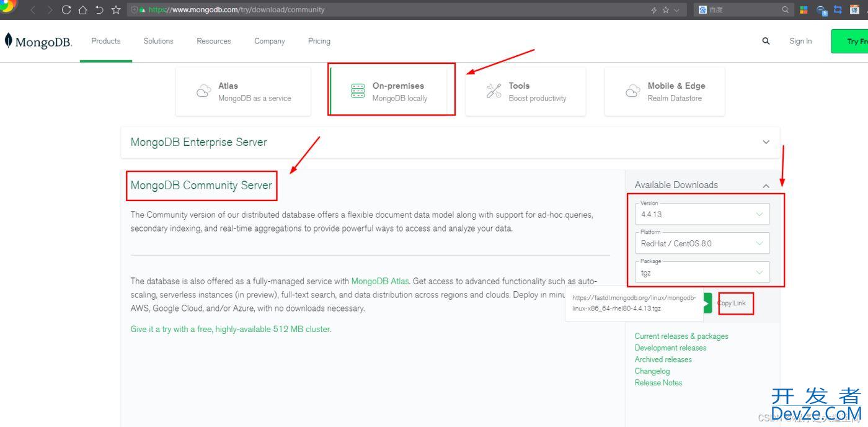Viewport: 868px width, 427px height.
Task: Open the Products menu
Action: tap(106, 41)
